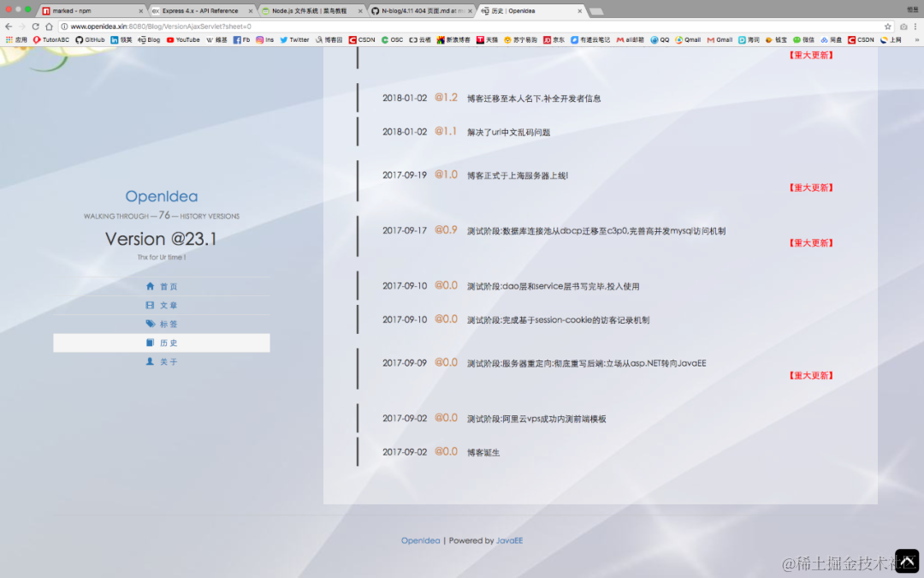Screen dimensions: 924x578
Task: Open the LinkedIn 领英 bookmark
Action: point(121,40)
